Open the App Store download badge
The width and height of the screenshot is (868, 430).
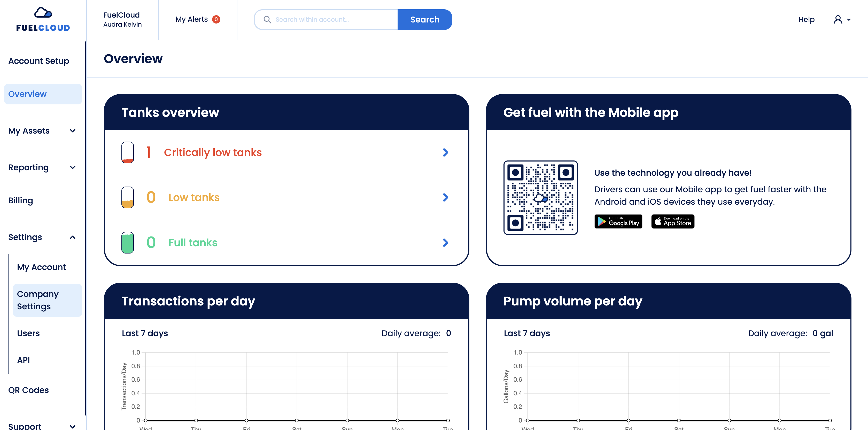672,221
